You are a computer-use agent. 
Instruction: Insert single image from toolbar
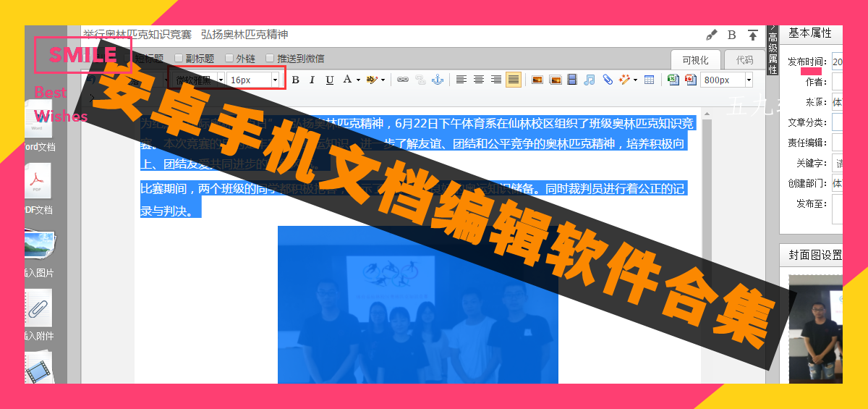[x=537, y=80]
